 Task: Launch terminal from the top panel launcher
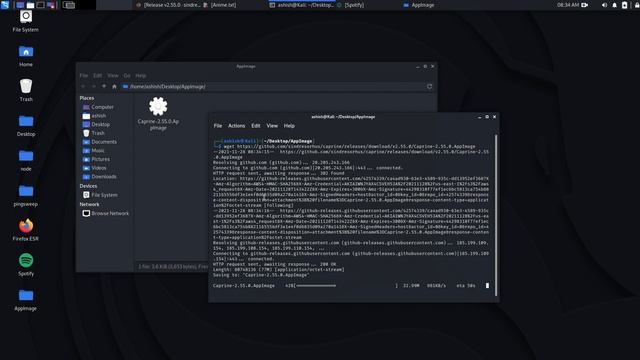coord(41,5)
